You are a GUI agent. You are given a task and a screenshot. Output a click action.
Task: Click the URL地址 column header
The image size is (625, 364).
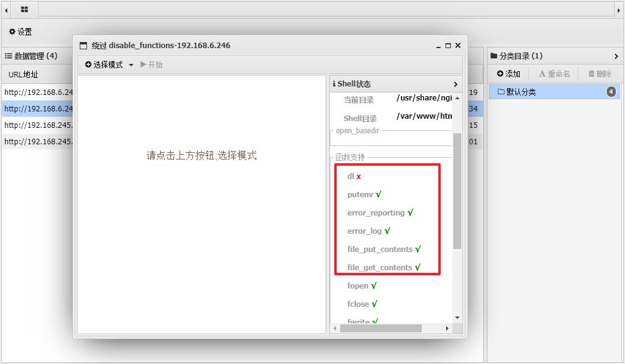tap(23, 74)
